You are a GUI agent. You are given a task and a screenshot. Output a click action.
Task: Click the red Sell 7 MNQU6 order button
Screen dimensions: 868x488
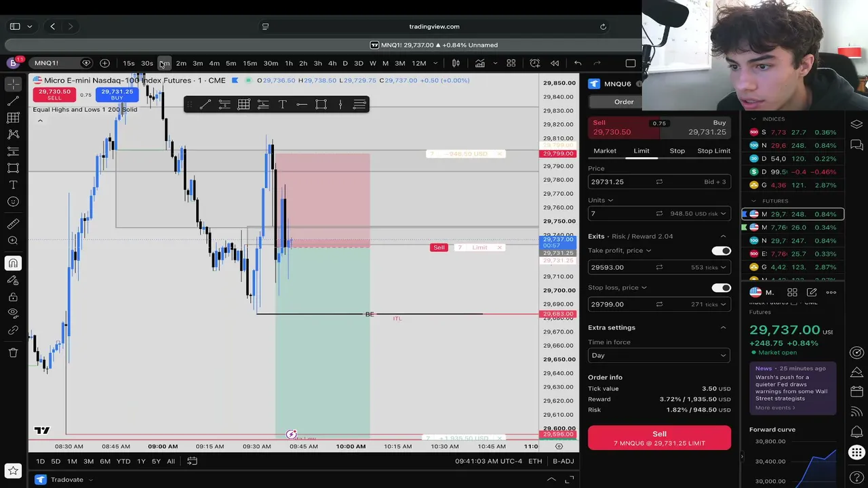[659, 438]
